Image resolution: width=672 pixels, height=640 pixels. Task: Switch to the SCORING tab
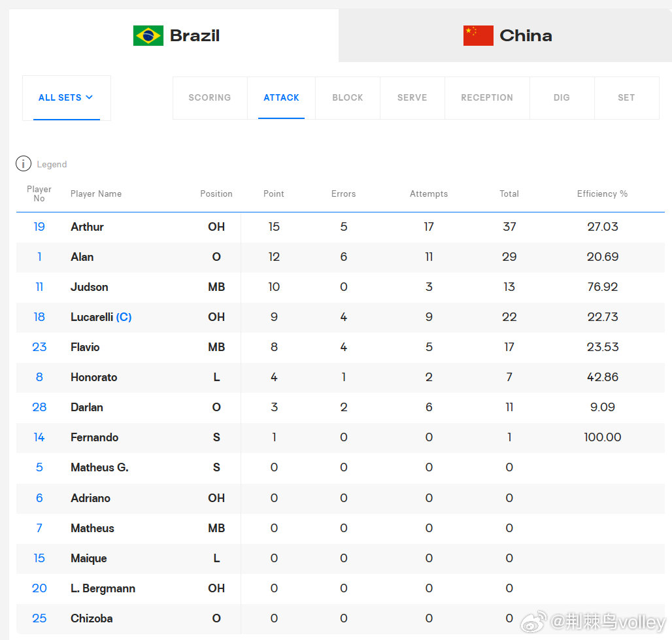coord(210,98)
